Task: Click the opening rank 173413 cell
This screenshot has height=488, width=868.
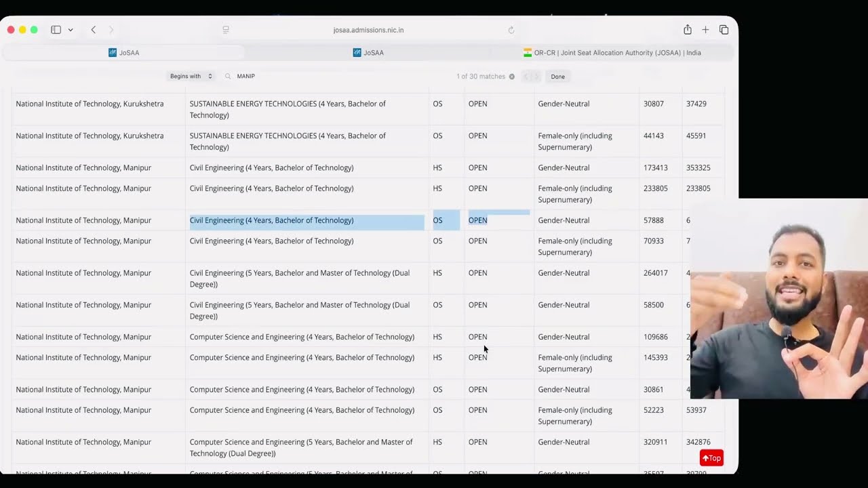Action: pyautogui.click(x=656, y=167)
